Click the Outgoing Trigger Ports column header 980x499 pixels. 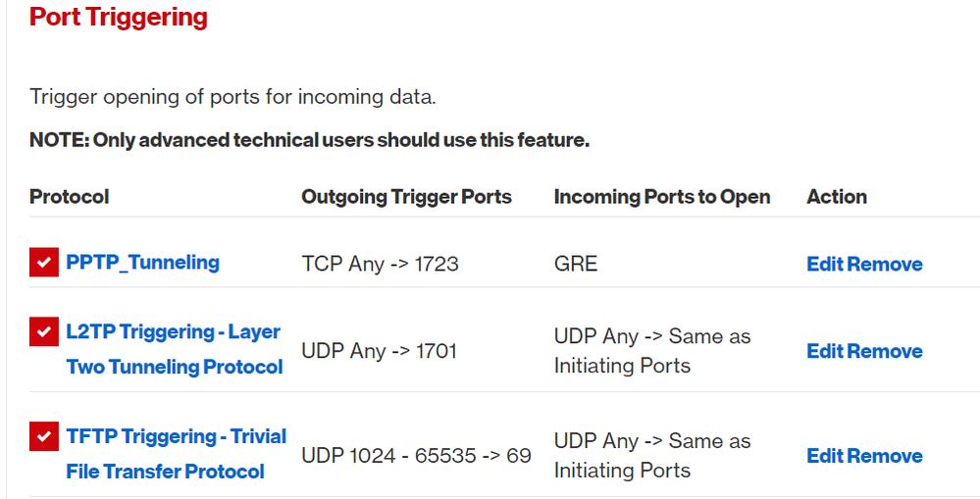(x=406, y=197)
